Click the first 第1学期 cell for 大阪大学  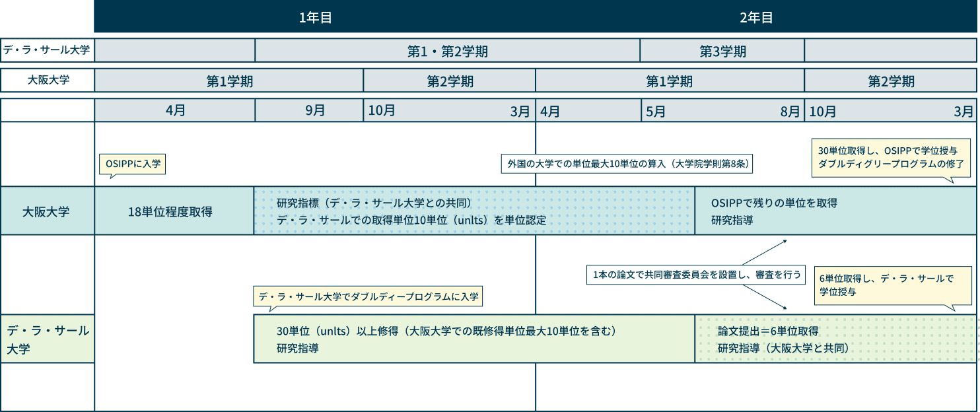coord(228,81)
